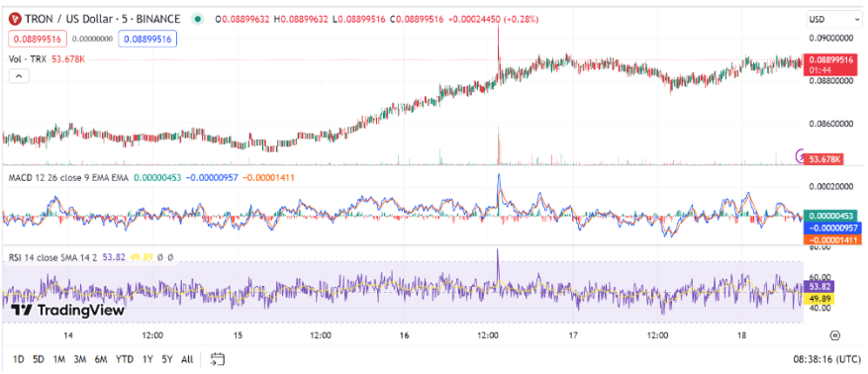The width and height of the screenshot is (868, 374).
Task: Click the Vol · TRX indicator label
Action: tap(29, 59)
